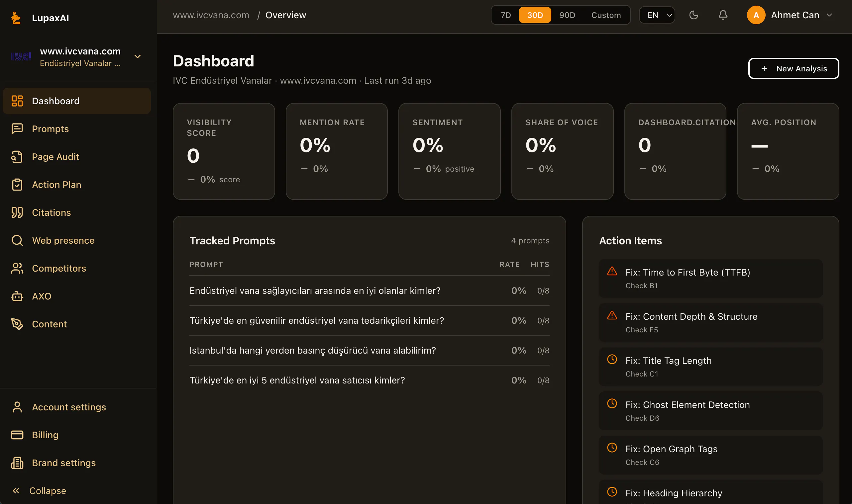The width and height of the screenshot is (852, 504).
Task: Click the New Analysis button
Action: (794, 68)
